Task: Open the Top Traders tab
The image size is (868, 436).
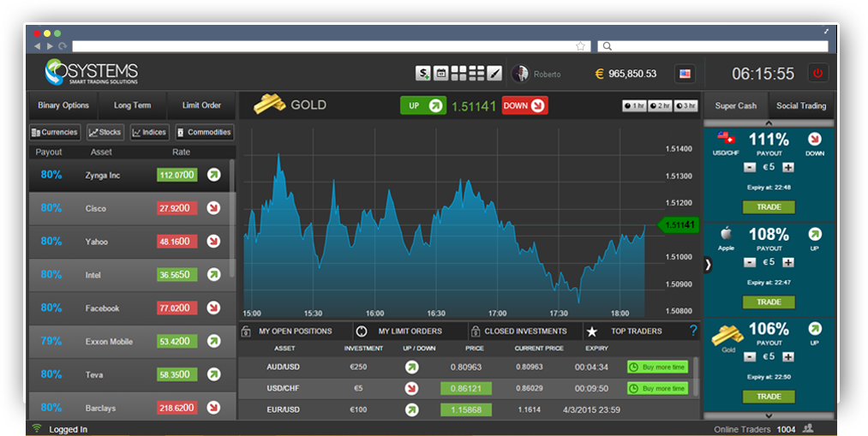Action: pos(636,331)
